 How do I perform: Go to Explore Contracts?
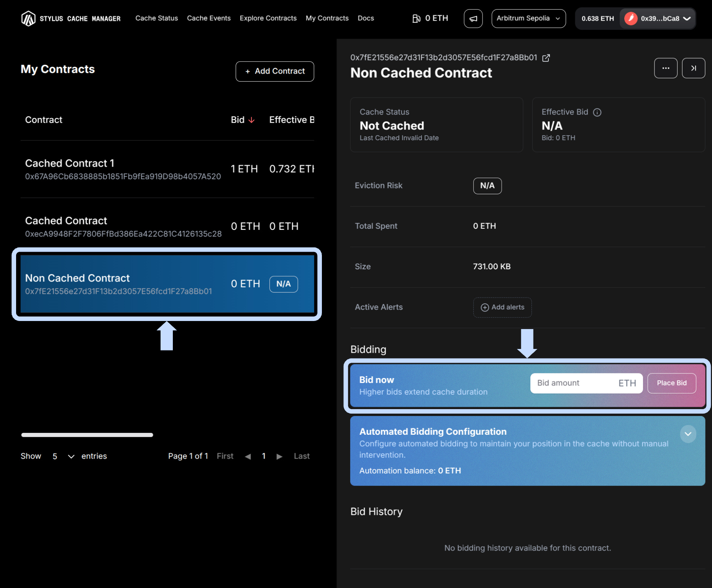268,18
